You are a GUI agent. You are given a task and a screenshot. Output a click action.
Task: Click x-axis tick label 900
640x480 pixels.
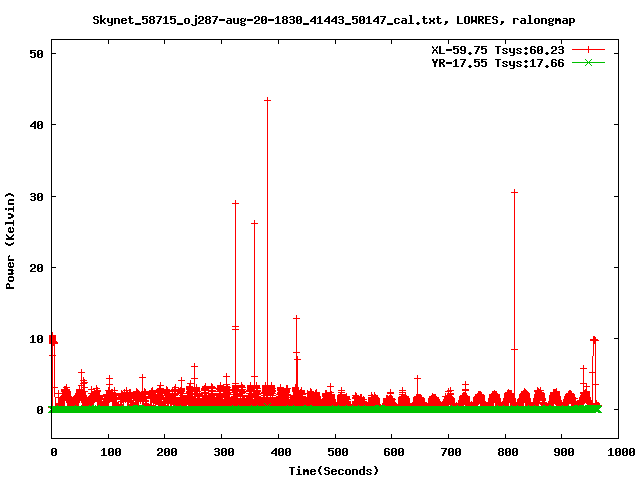click(x=564, y=452)
